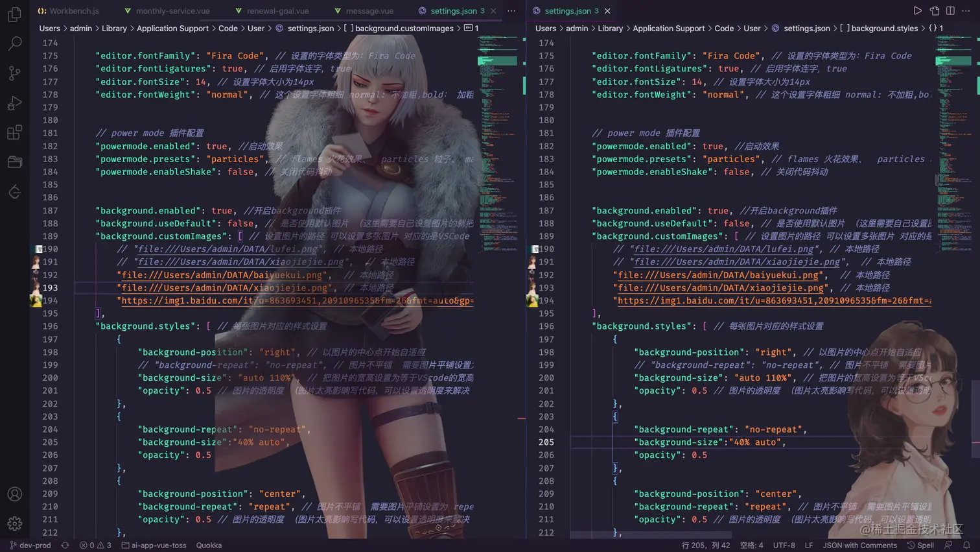The image size is (980, 552).
Task: Switch to the message.vue tab
Action: 364,11
